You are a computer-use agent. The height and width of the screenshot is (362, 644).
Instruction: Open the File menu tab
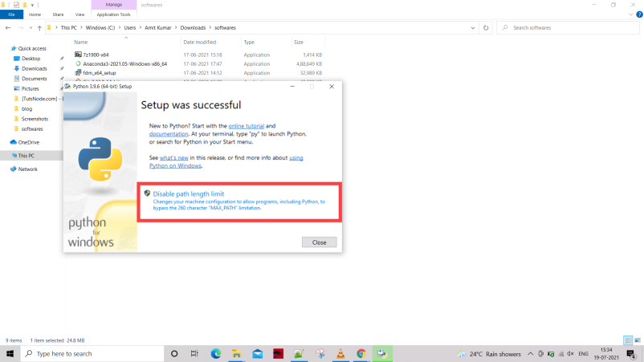pos(11,14)
